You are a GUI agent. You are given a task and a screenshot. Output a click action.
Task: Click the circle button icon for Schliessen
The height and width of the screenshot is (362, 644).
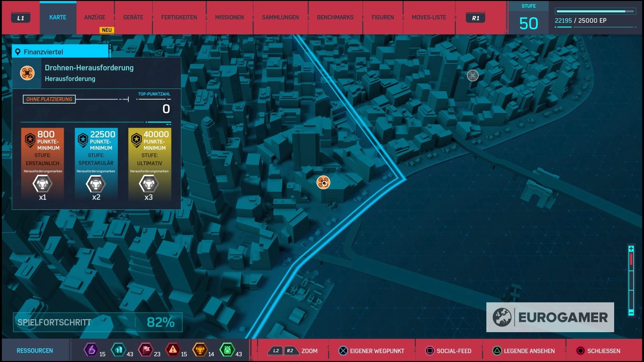[x=580, y=351]
